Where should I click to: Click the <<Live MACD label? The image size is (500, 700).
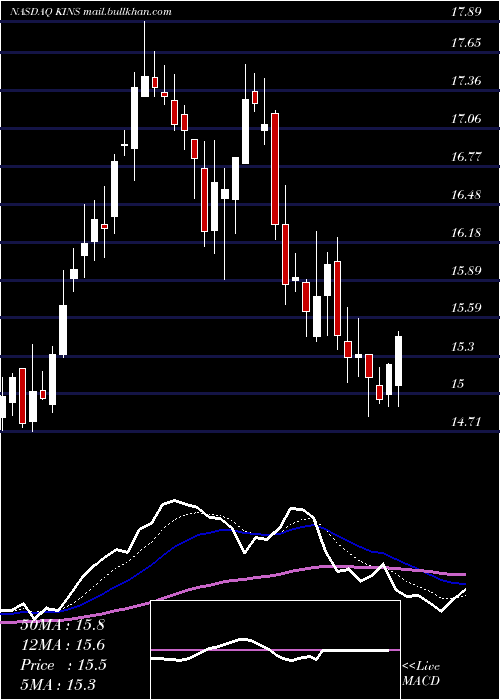coord(421,673)
